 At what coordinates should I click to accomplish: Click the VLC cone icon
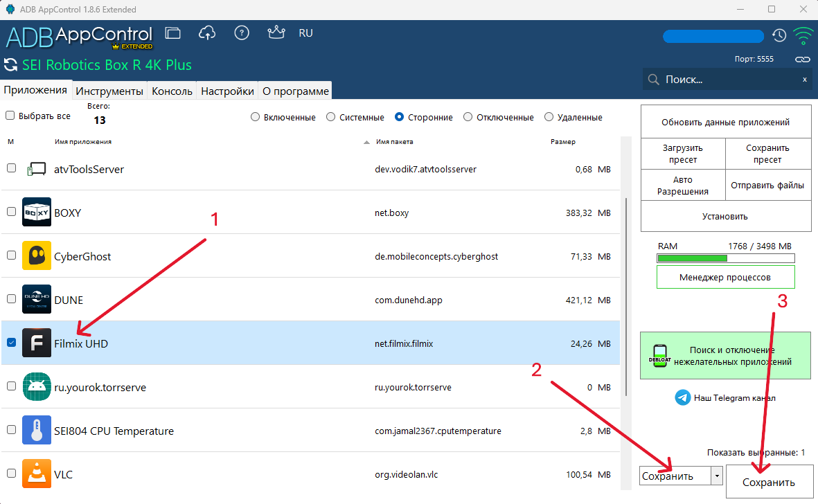click(37, 474)
